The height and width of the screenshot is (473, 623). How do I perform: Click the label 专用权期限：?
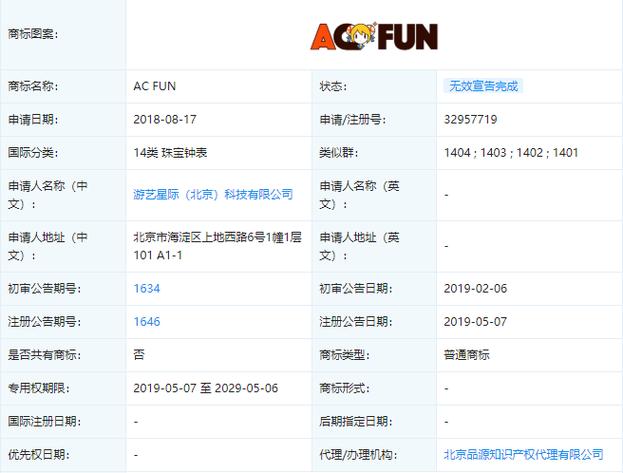point(39,388)
